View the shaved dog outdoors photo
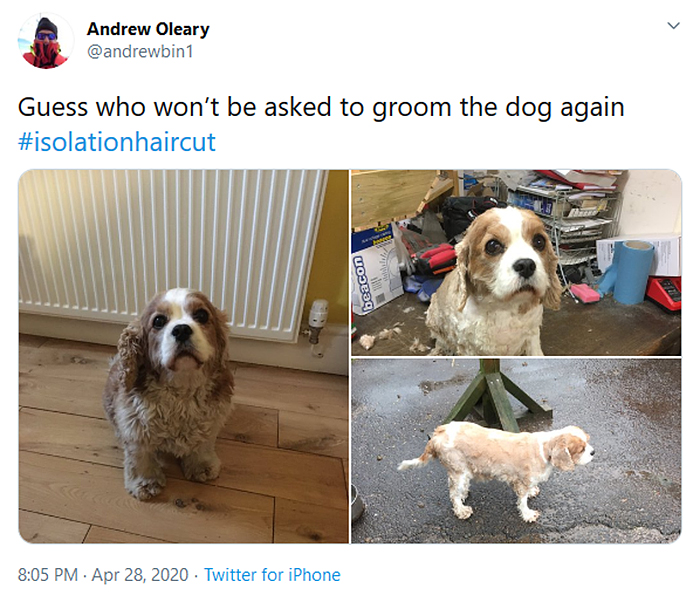This screenshot has width=700, height=595. tap(516, 451)
